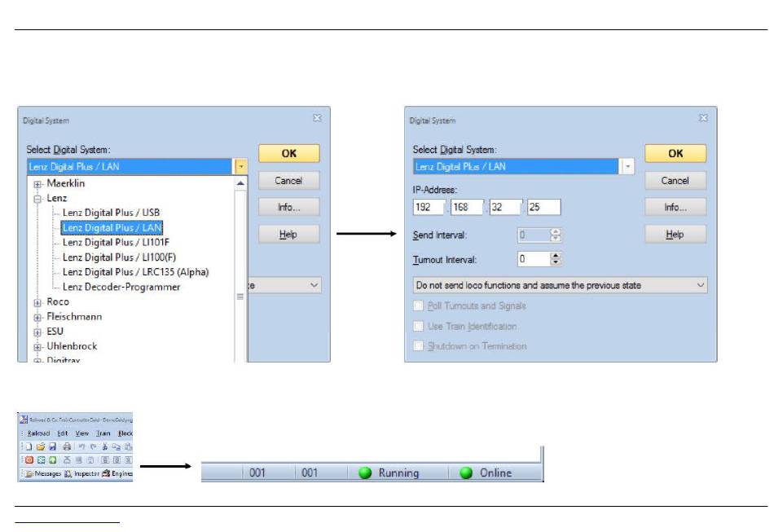
Task: Select Lenz Decoder-Programmer entry
Action: click(x=121, y=287)
